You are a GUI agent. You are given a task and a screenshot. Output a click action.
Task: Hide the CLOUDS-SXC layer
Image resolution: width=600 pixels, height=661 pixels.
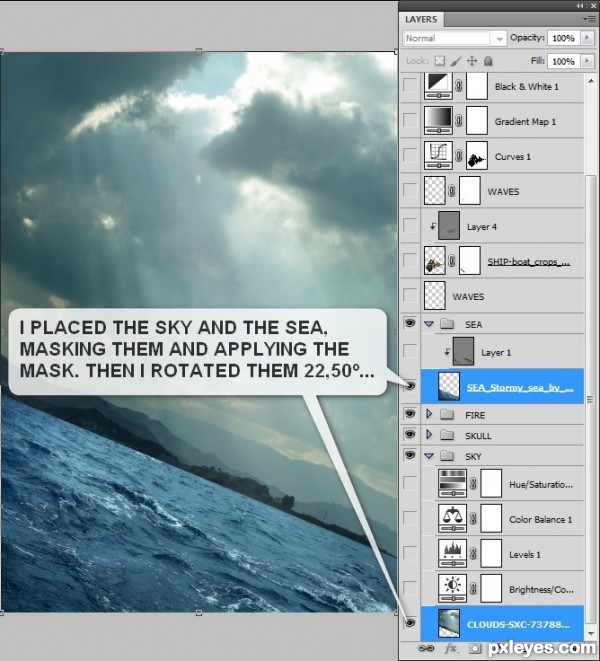click(410, 623)
